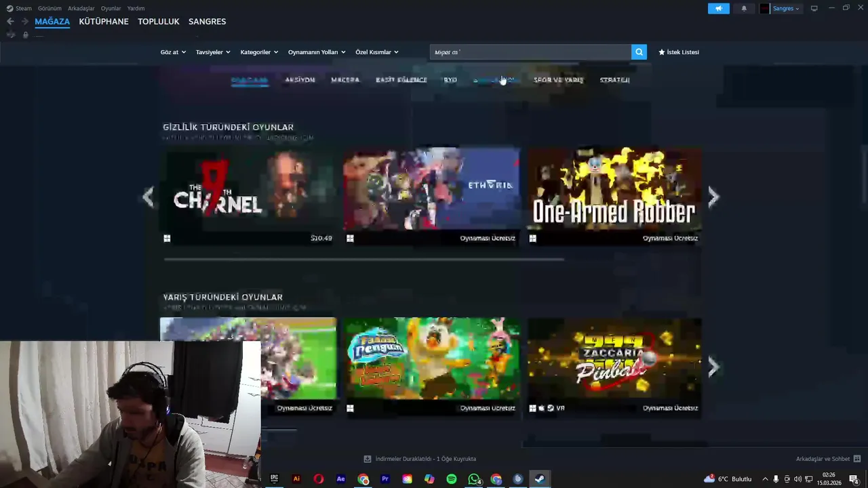Switch to KÜTÜPHANE tab
This screenshot has width=868, height=488.
tap(104, 22)
